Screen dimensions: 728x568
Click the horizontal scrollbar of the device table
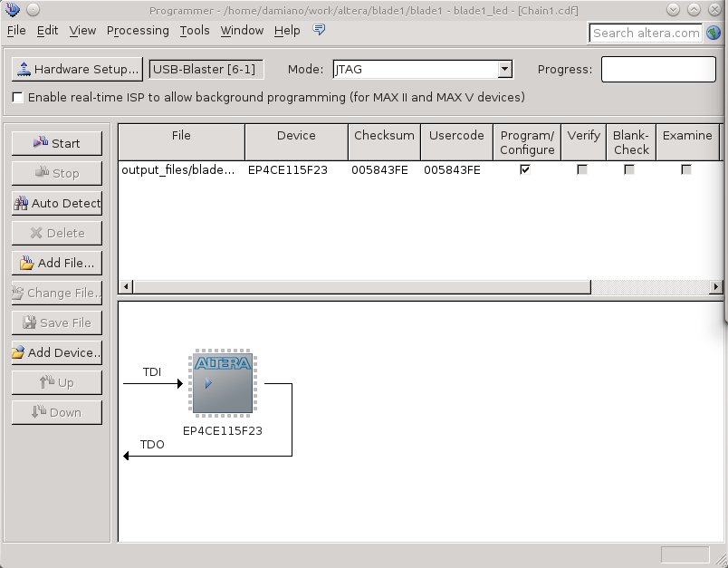tap(361, 287)
